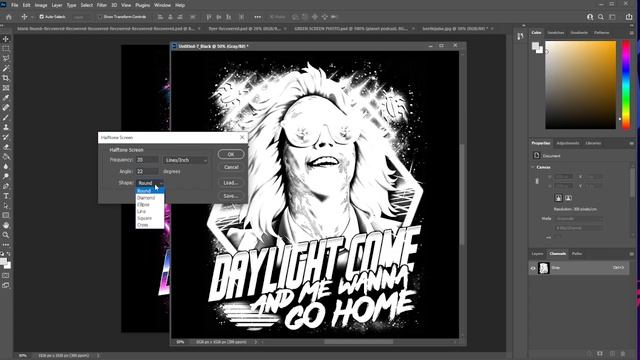Select the Frame tool

pos(6,88)
